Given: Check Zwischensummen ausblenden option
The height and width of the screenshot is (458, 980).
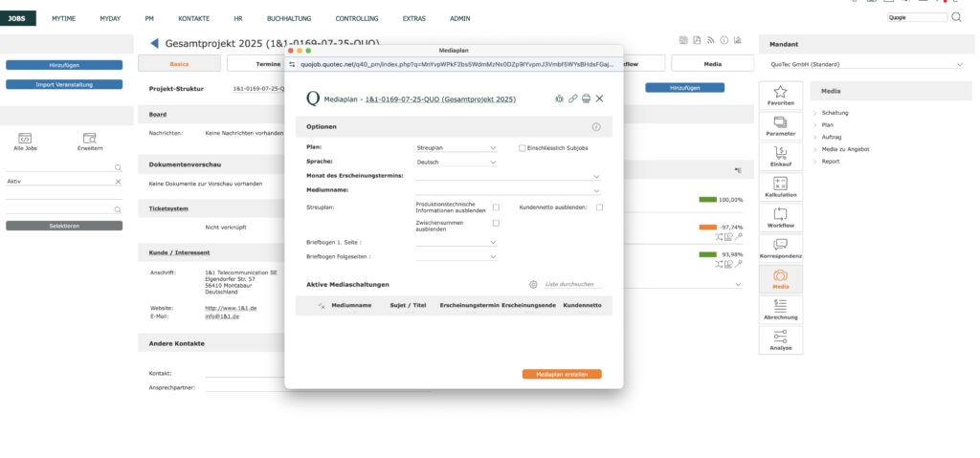Looking at the screenshot, I should [x=496, y=223].
